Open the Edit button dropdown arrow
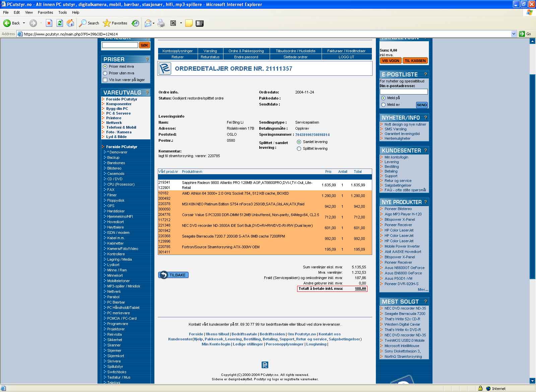 [x=181, y=23]
